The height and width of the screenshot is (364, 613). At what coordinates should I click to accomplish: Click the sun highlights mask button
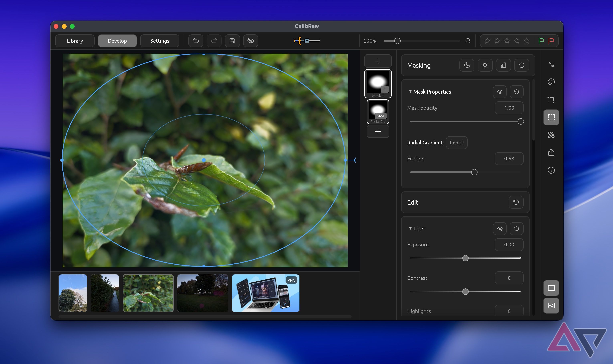(x=485, y=65)
